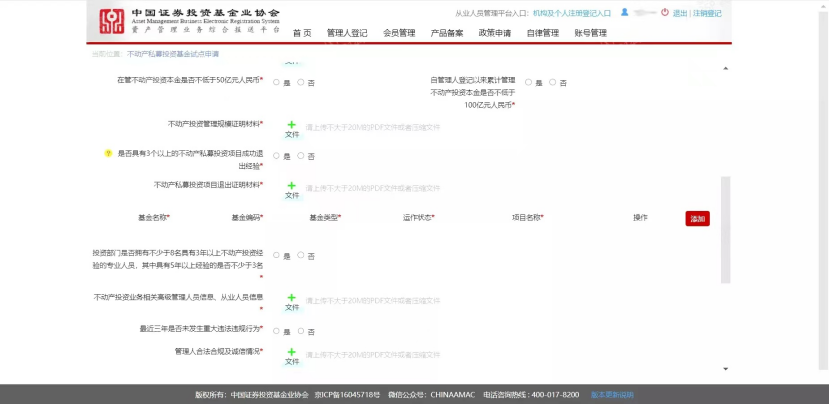
Task: Select 是 for 投资部门8名专业人员
Action: tap(277, 255)
